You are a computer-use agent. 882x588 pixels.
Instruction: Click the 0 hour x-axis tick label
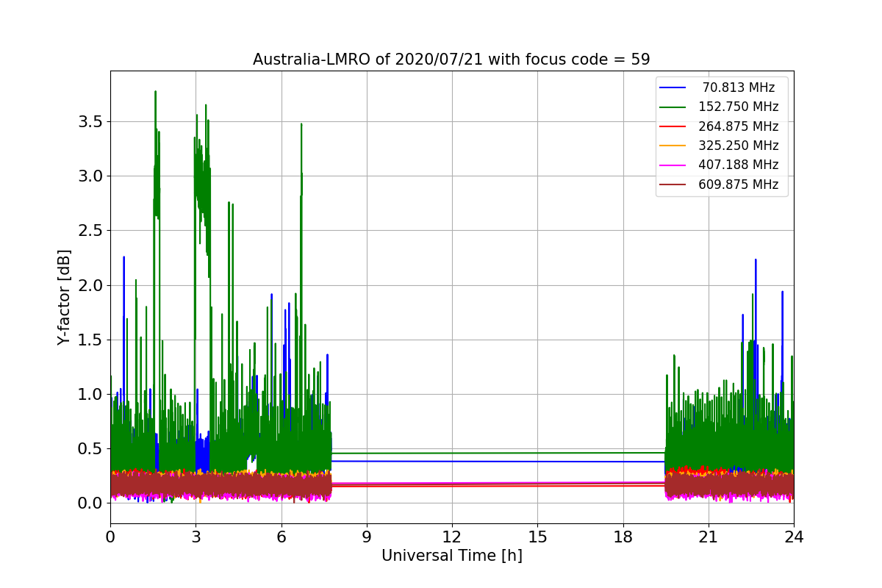pyautogui.click(x=110, y=537)
